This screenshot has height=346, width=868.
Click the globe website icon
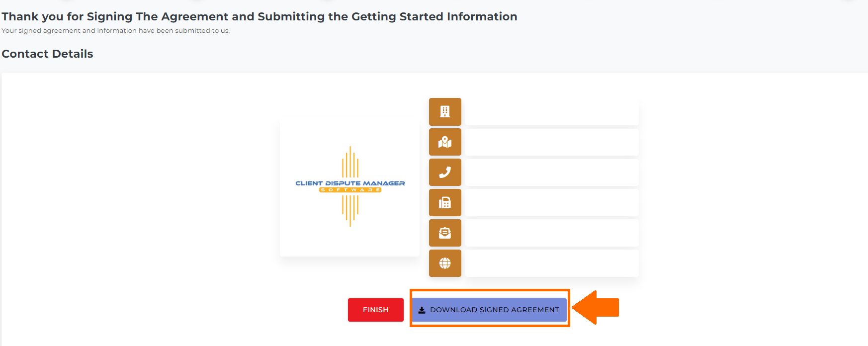445,263
